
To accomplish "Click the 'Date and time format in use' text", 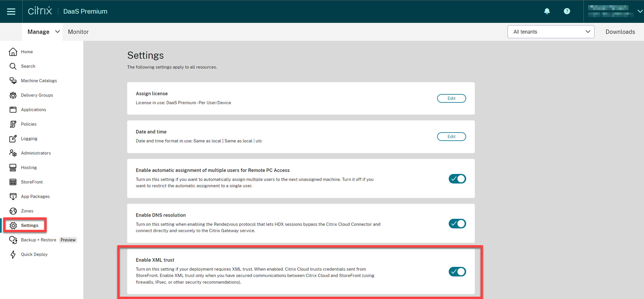I will coord(199,141).
